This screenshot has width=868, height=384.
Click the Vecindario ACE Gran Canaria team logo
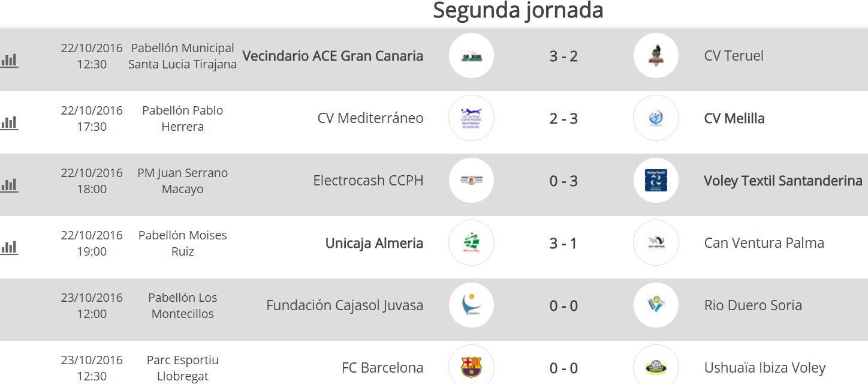pyautogui.click(x=471, y=56)
